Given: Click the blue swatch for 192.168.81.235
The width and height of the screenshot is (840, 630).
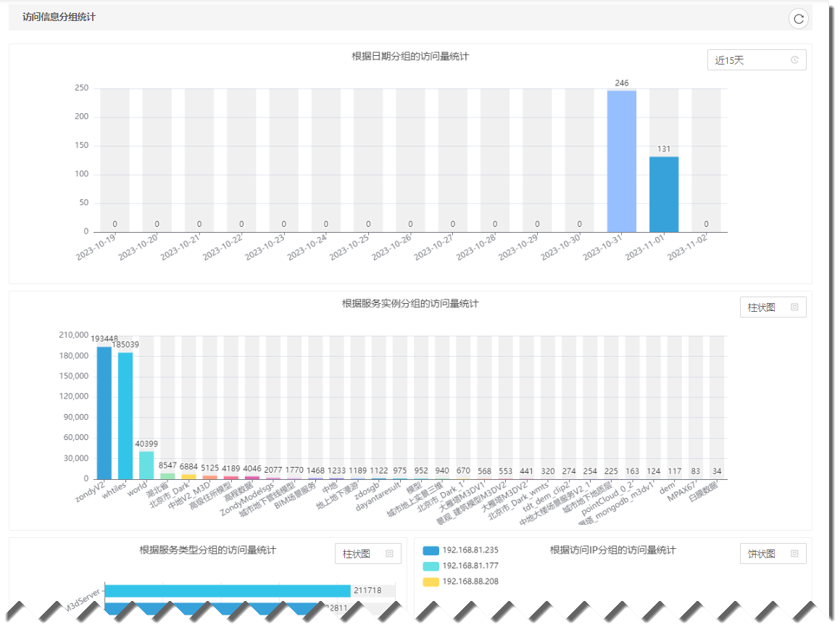Looking at the screenshot, I should tap(431, 550).
